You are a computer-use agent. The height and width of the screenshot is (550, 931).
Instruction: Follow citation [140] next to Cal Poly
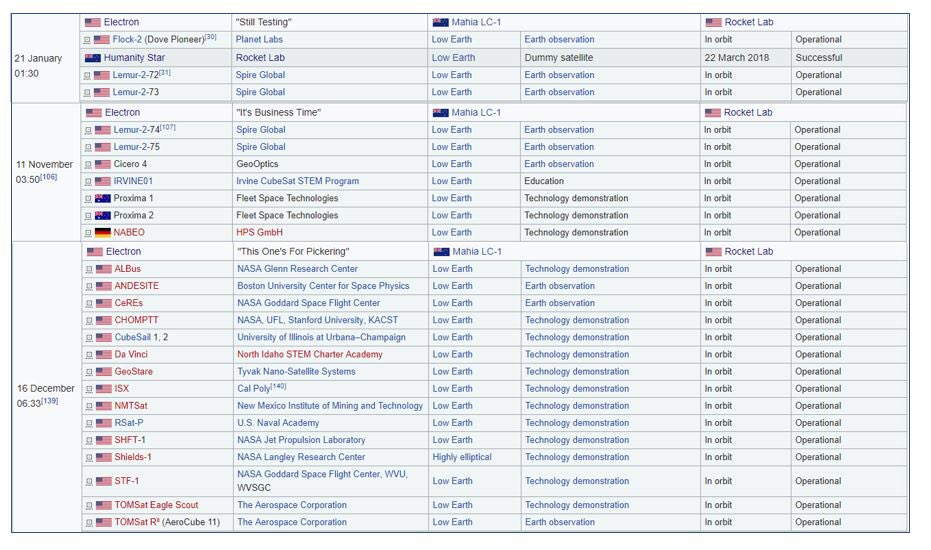(278, 387)
